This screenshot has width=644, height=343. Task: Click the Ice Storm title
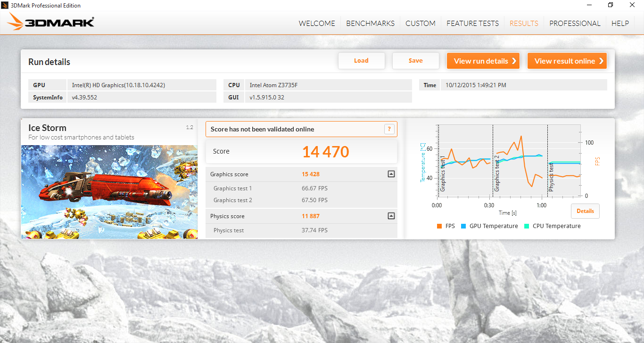47,128
